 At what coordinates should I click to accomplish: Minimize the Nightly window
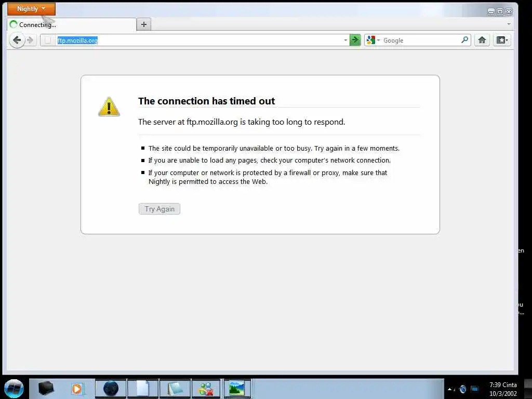(490, 12)
